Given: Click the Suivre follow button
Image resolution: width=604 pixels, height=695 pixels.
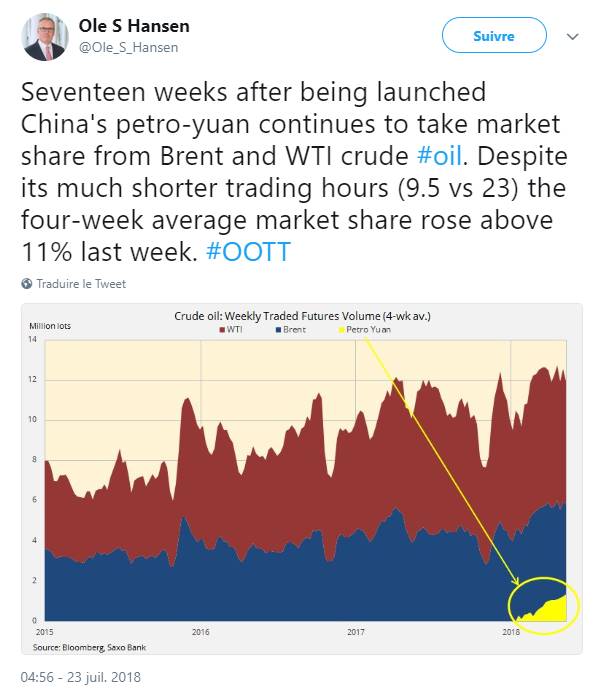Looking at the screenshot, I should [x=494, y=35].
